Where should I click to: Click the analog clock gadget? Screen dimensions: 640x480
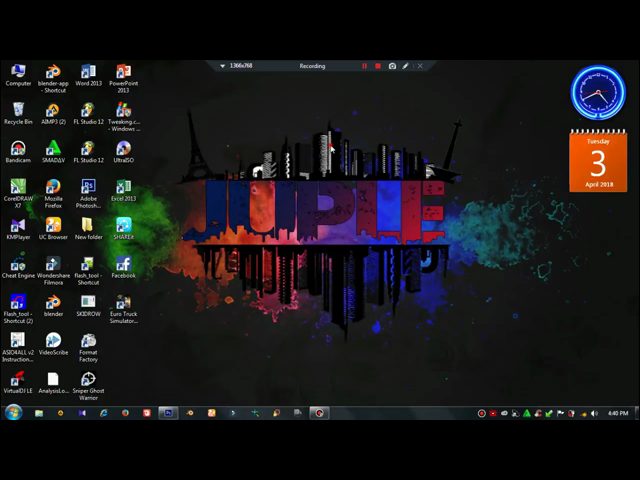(598, 92)
